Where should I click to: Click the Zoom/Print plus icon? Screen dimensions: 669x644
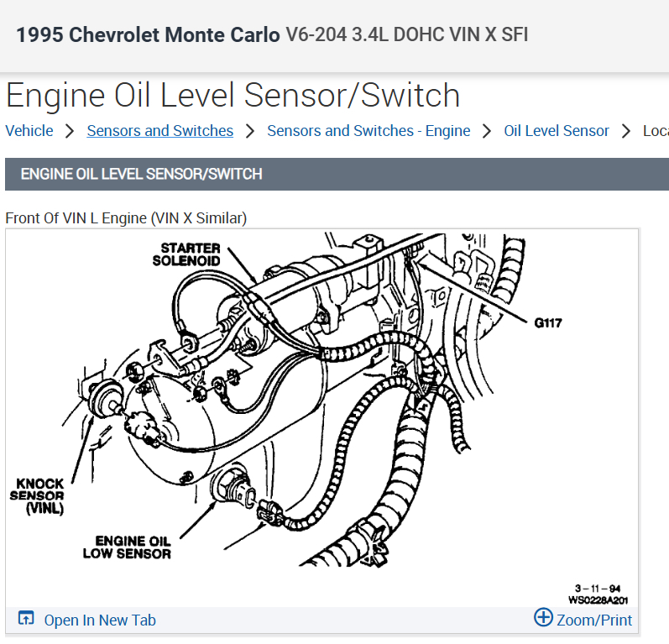click(543, 617)
